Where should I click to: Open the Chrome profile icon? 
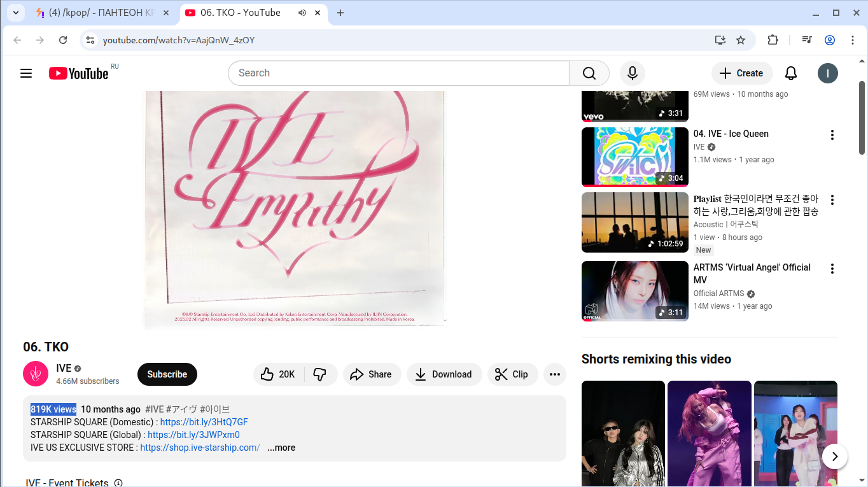(830, 40)
